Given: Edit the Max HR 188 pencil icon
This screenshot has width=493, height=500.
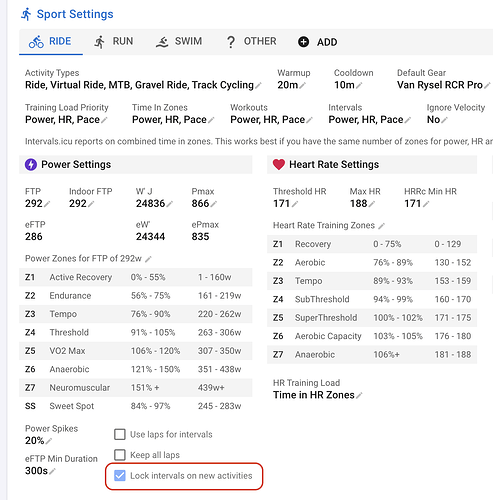Looking at the screenshot, I should (372, 204).
